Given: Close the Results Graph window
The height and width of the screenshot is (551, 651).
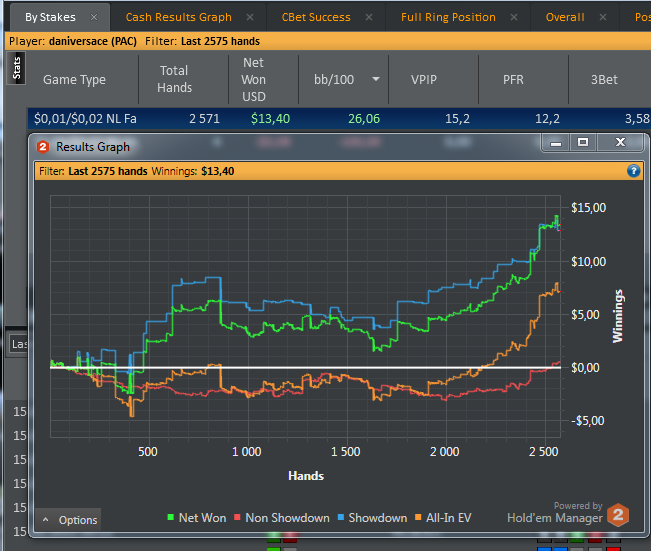Looking at the screenshot, I should point(620,143).
